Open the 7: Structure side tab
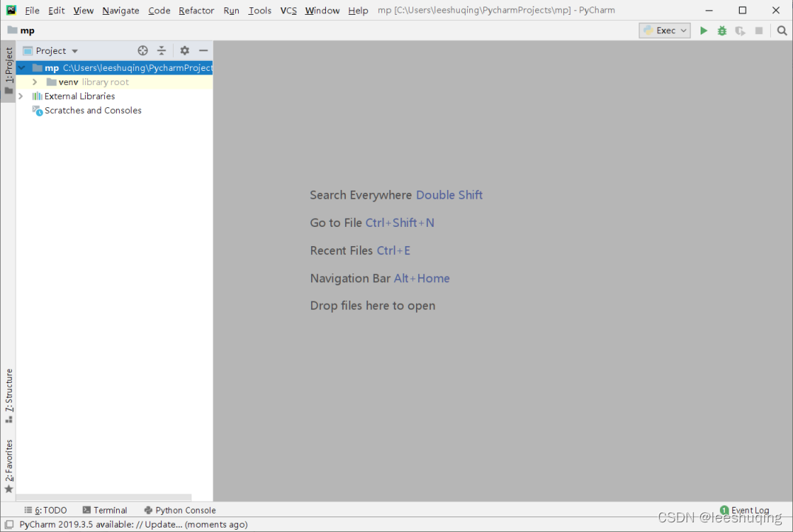Viewport: 793px width, 532px height. tap(9, 397)
